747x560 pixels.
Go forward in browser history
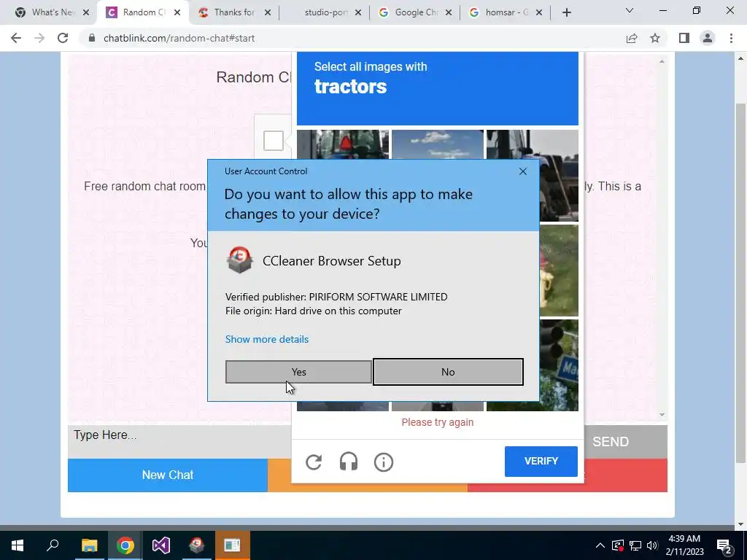39,38
